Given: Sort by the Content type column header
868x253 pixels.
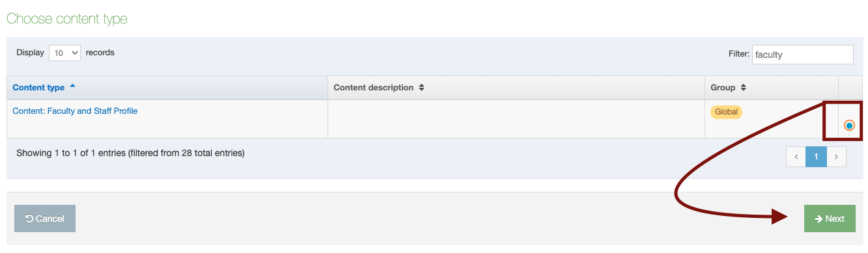Looking at the screenshot, I should 38,88.
